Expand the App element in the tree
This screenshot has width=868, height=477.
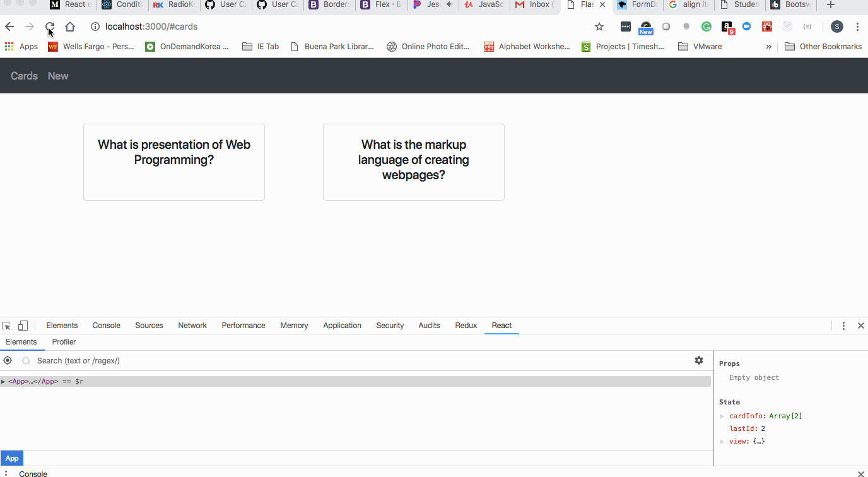(x=4, y=381)
